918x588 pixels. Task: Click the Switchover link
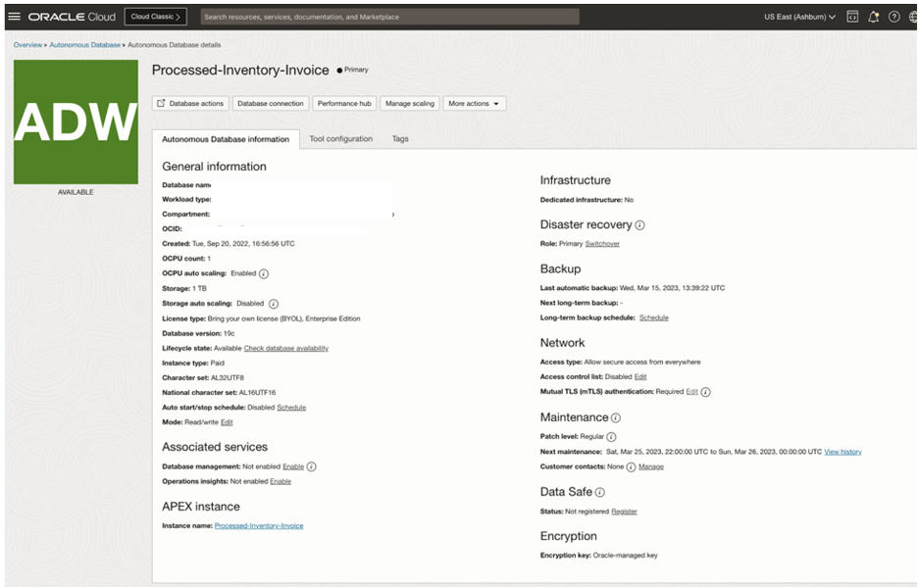pyautogui.click(x=602, y=243)
